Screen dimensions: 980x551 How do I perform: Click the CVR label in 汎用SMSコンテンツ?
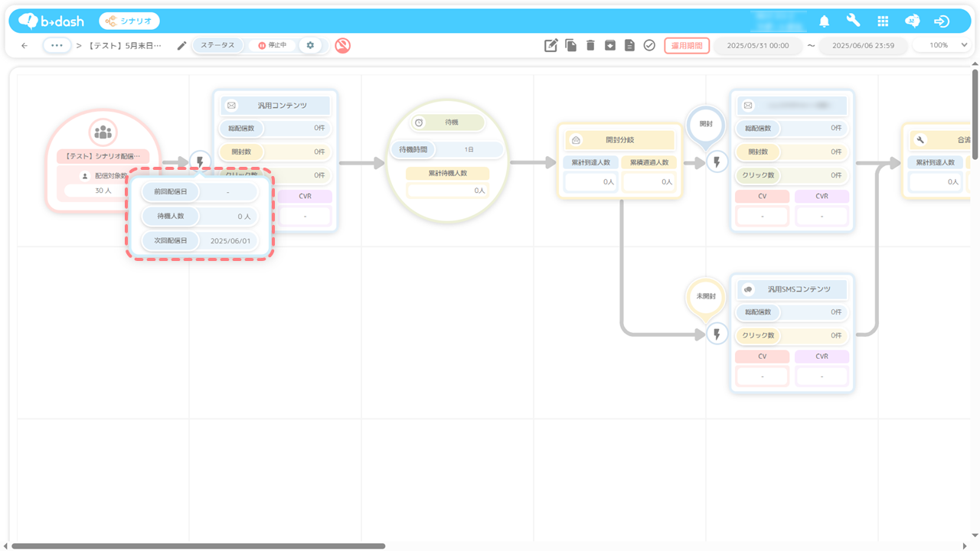[x=822, y=357]
